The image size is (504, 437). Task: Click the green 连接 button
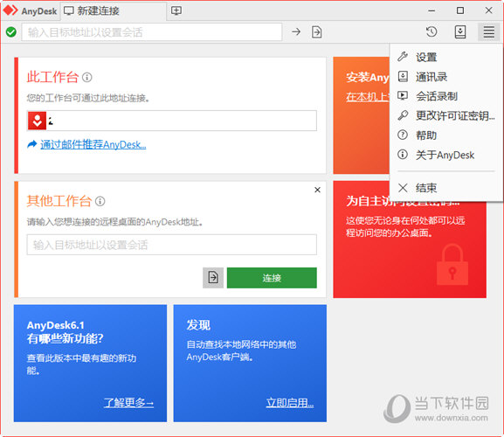pyautogui.click(x=272, y=278)
